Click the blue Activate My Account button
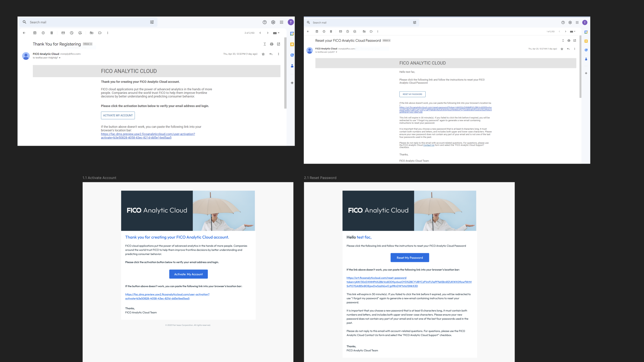 188,274
